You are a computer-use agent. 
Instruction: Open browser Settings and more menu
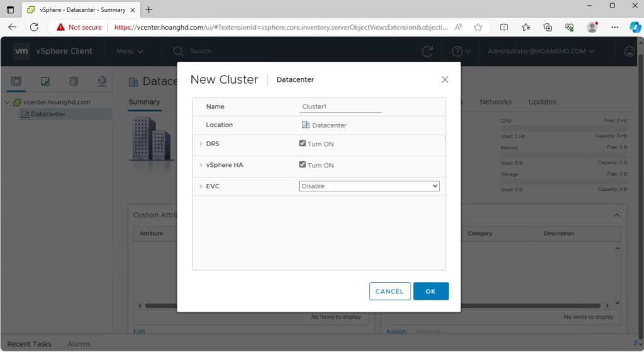pos(614,27)
